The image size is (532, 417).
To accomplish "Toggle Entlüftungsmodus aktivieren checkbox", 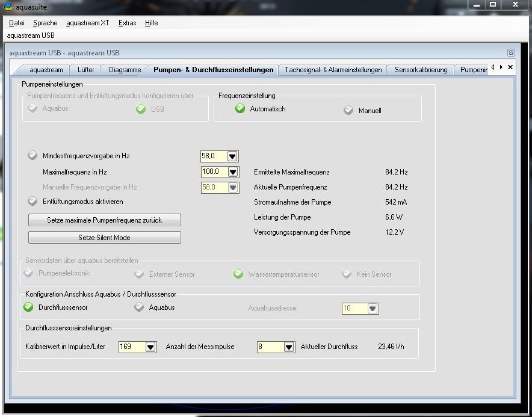I will click(32, 202).
